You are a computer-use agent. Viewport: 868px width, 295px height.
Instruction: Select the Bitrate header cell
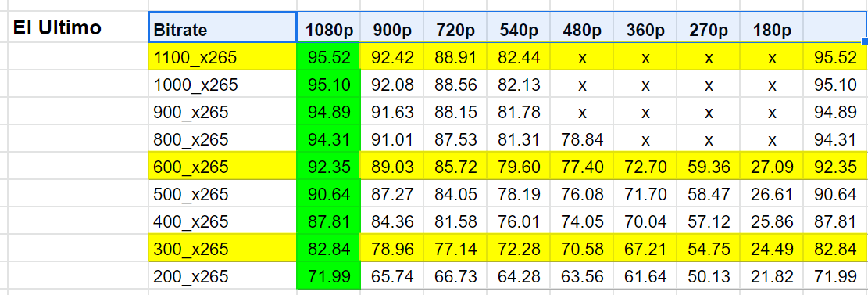[x=223, y=27]
